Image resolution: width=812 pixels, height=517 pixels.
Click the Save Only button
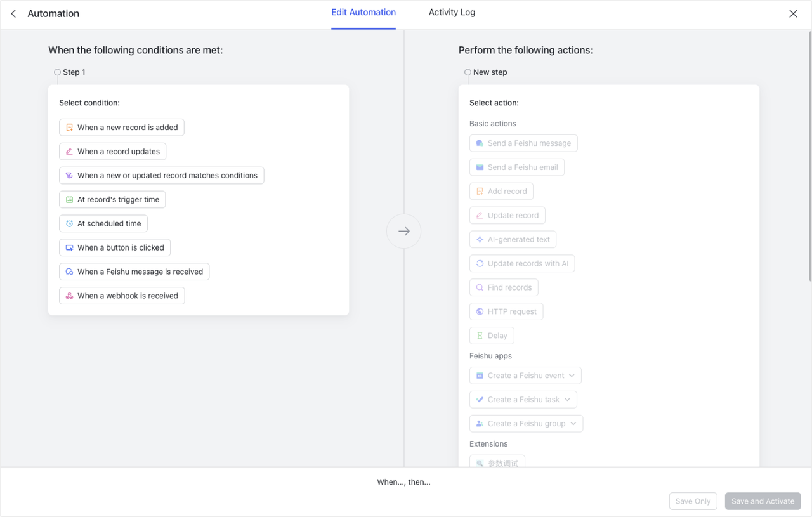693,501
